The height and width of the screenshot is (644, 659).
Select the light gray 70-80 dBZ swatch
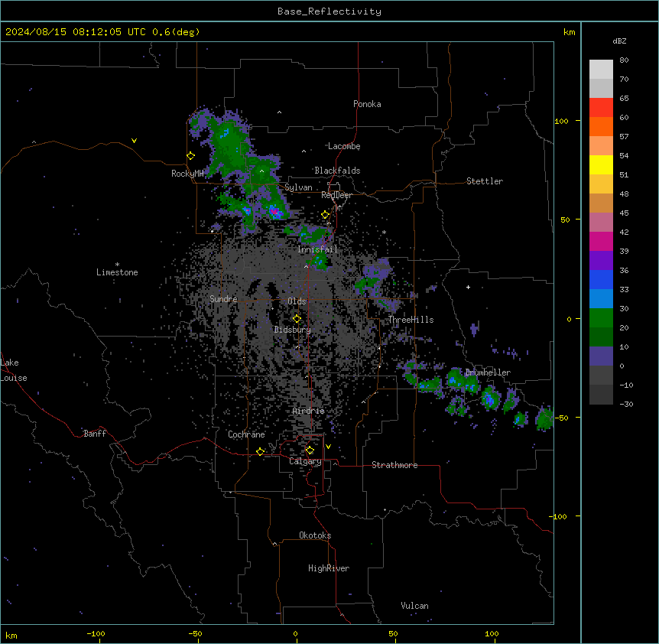pyautogui.click(x=601, y=70)
